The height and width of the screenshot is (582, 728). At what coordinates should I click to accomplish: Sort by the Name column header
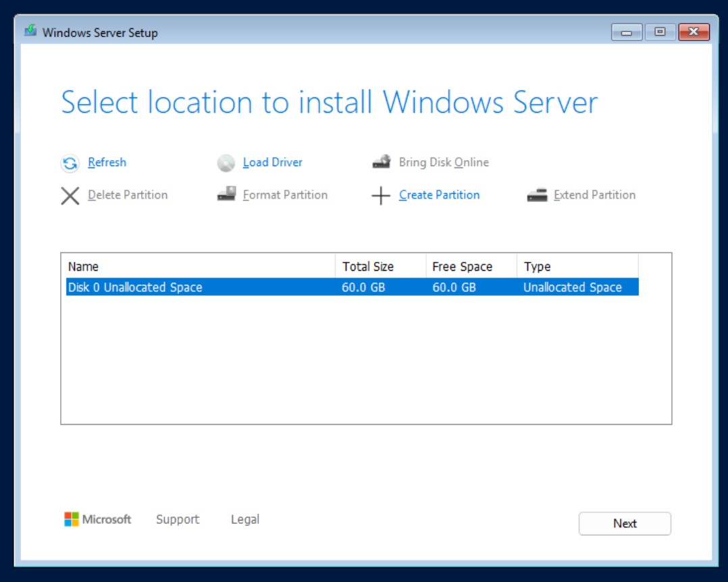point(199,267)
